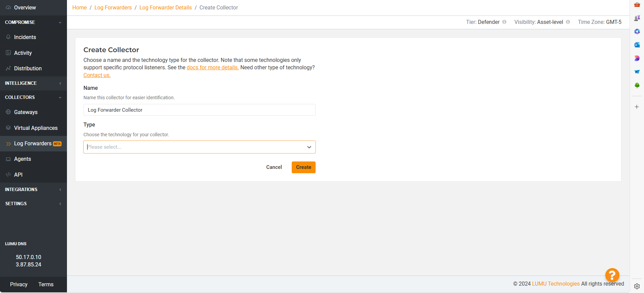Open the orange help question mark bubble

coord(612,275)
